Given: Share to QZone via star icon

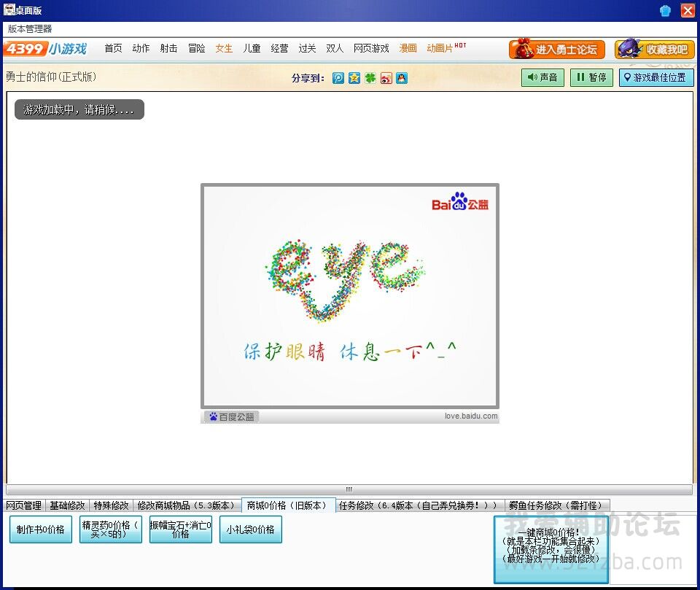Looking at the screenshot, I should (354, 78).
